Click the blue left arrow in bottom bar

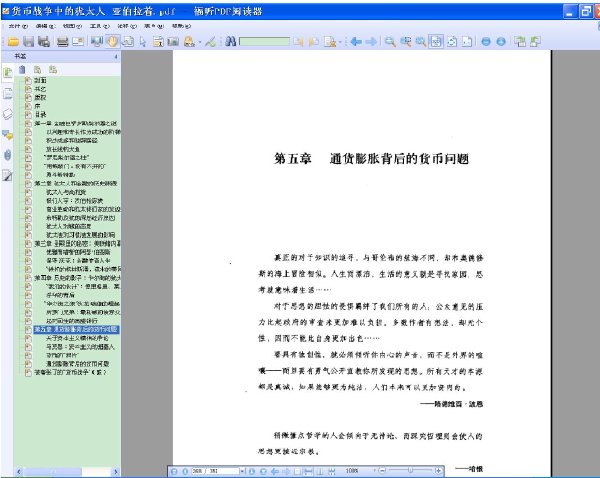click(275, 471)
